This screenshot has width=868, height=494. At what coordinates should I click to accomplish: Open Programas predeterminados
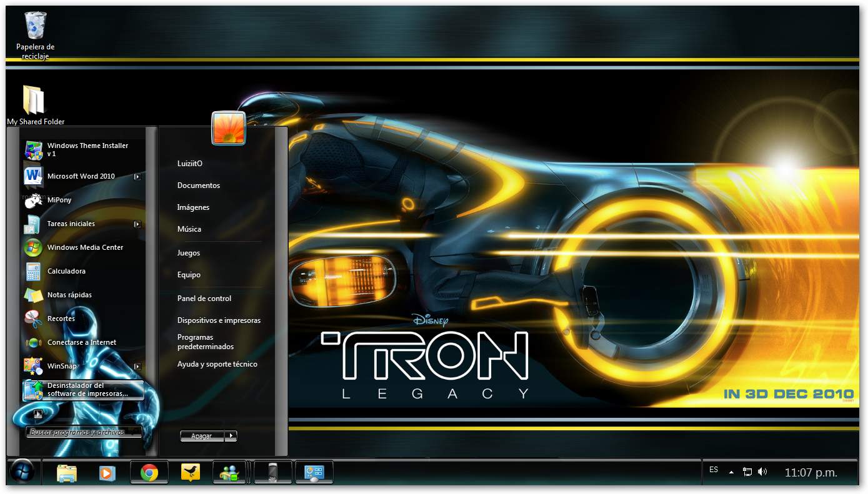click(x=206, y=342)
